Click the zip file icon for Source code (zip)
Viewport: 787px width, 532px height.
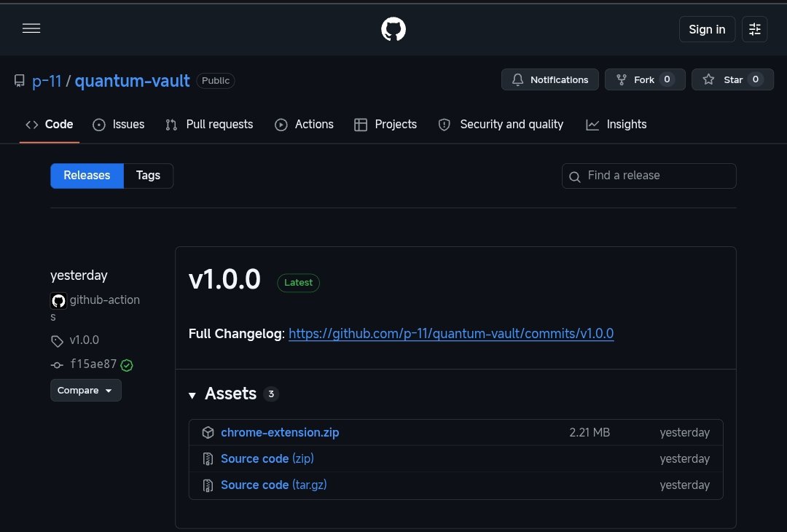[x=208, y=458]
